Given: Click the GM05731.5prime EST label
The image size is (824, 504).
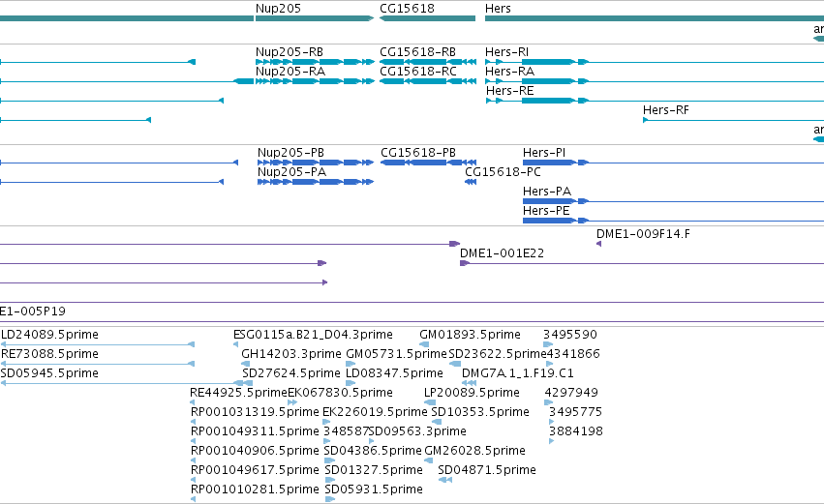Looking at the screenshot, I should click(396, 354).
